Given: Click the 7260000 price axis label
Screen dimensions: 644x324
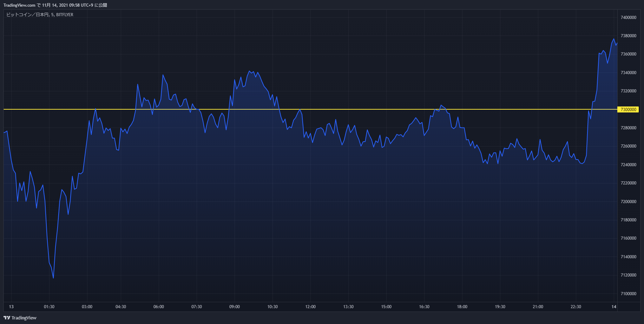Looking at the screenshot, I should [628, 146].
